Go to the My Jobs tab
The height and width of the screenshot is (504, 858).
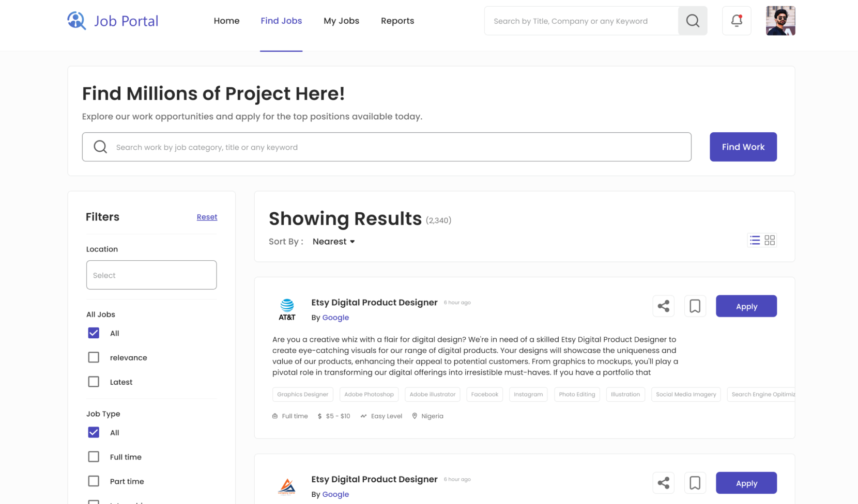point(341,21)
